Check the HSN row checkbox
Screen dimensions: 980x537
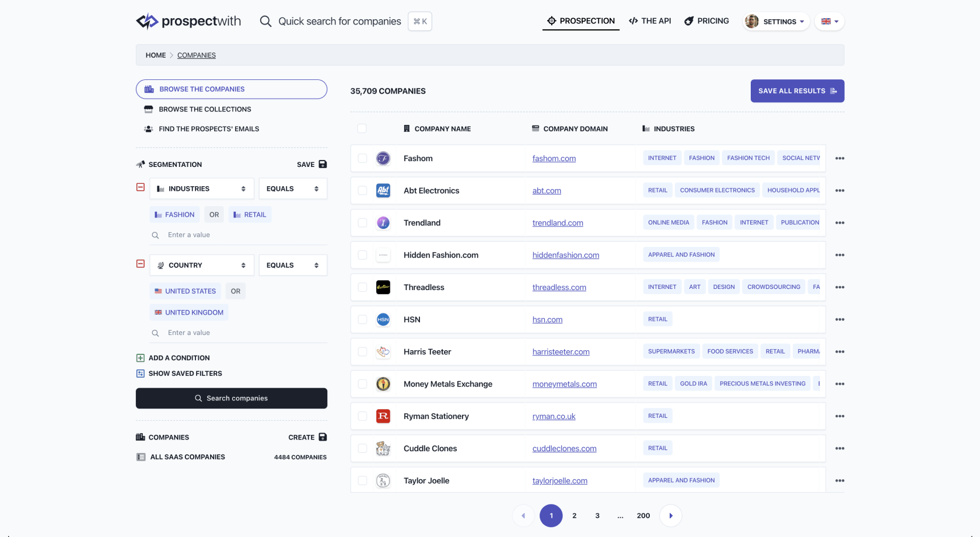point(362,319)
